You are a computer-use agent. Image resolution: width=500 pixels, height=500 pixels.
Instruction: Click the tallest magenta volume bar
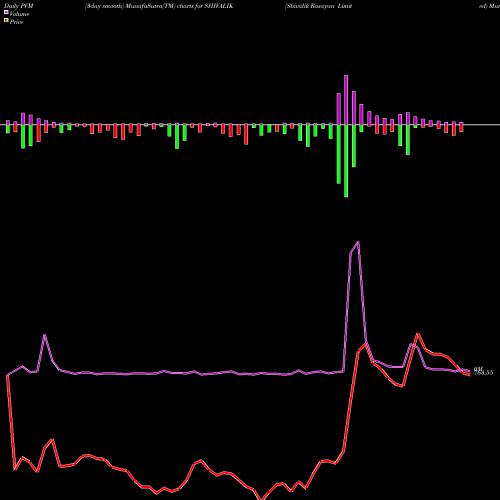pyautogui.click(x=346, y=100)
